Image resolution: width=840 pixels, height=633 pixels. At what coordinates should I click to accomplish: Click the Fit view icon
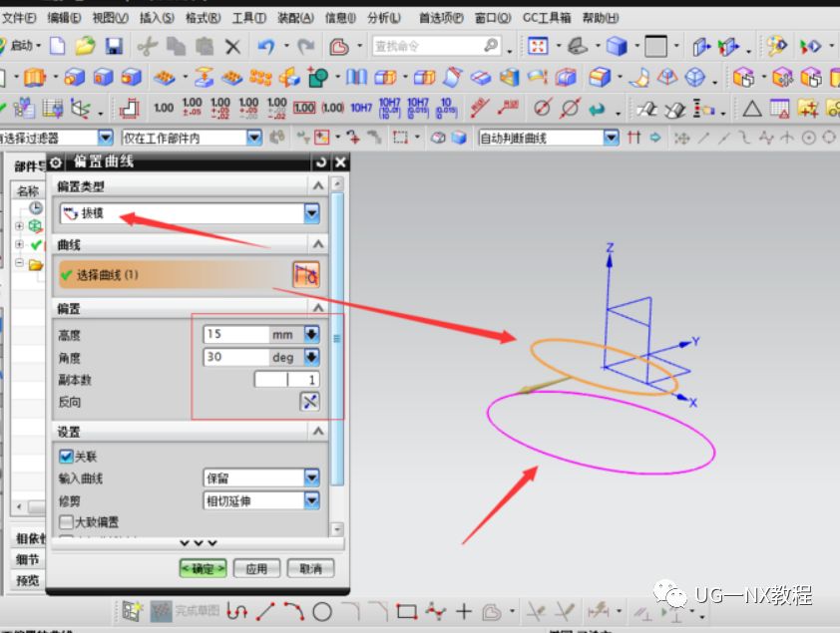[538, 46]
